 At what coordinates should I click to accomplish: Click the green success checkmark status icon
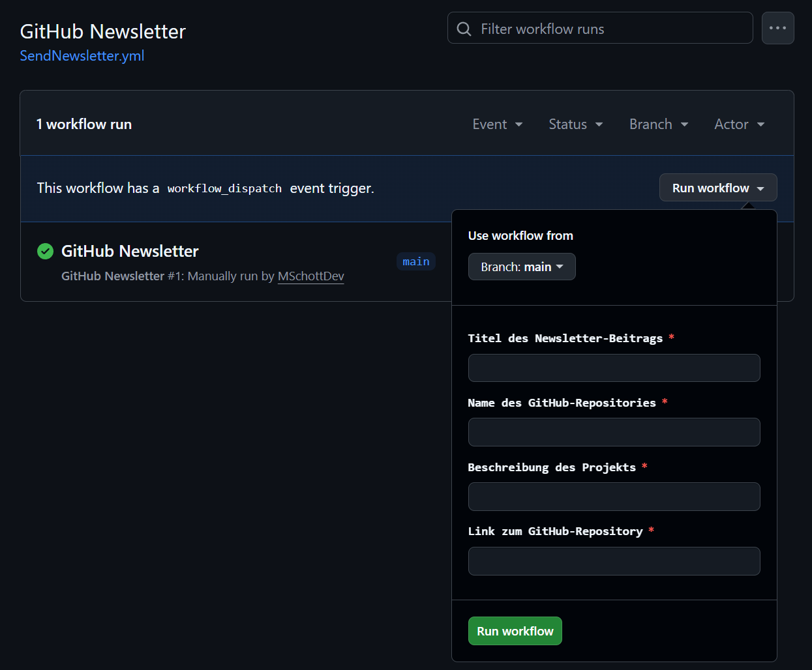pos(45,251)
